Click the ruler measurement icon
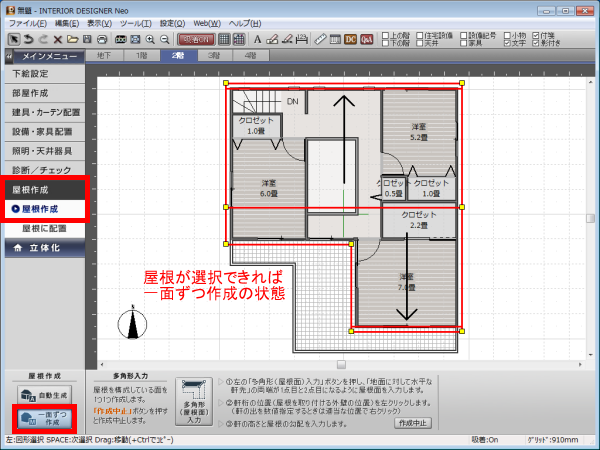 pyautogui.click(x=320, y=39)
